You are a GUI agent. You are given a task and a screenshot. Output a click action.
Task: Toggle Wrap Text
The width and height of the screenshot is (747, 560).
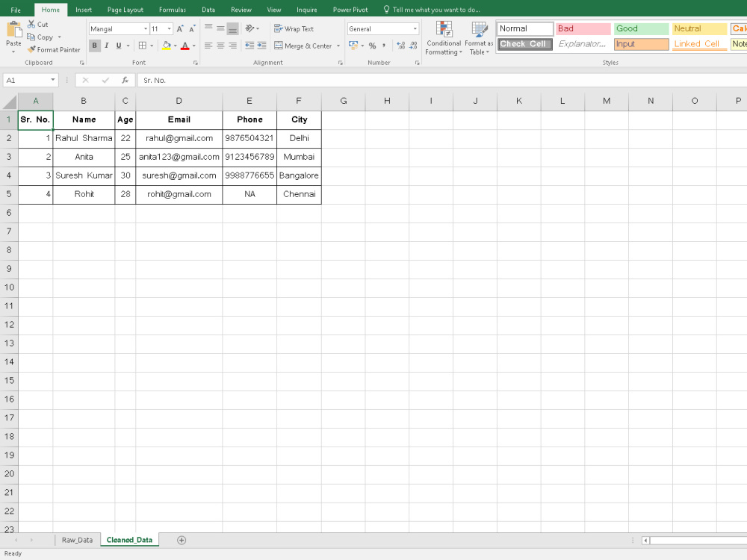(294, 29)
